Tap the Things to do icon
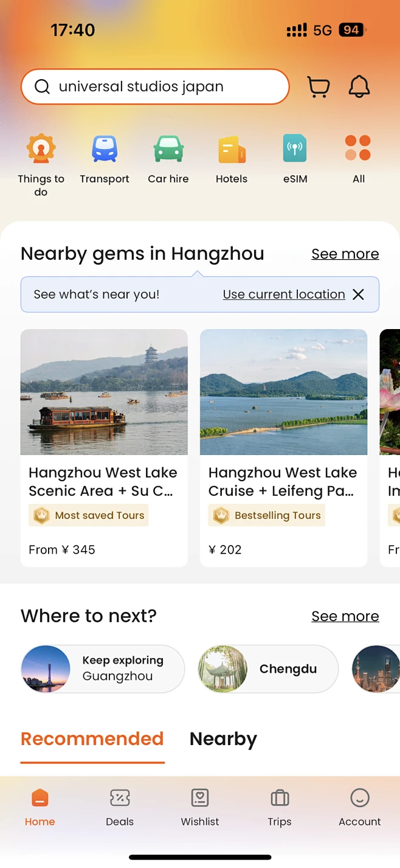 coord(41,150)
